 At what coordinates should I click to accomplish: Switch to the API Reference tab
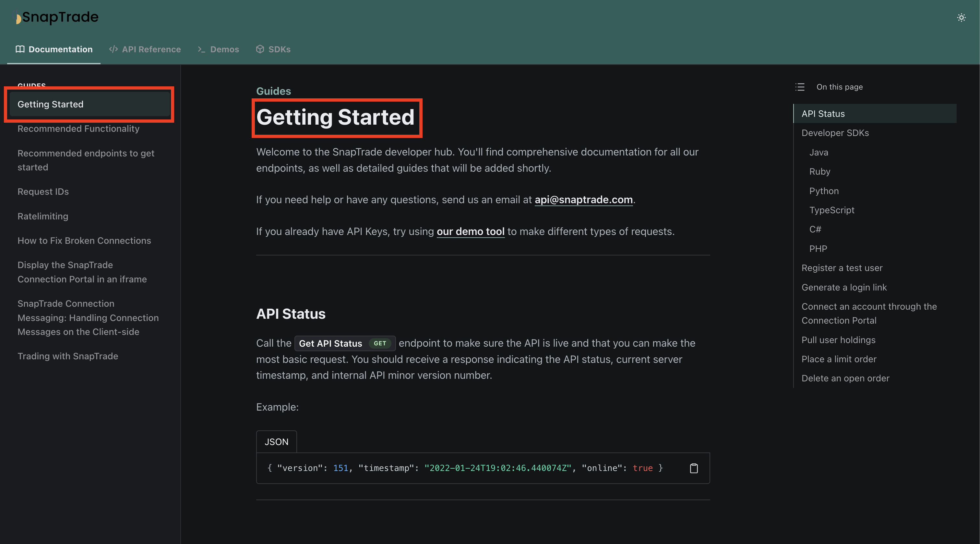click(145, 49)
